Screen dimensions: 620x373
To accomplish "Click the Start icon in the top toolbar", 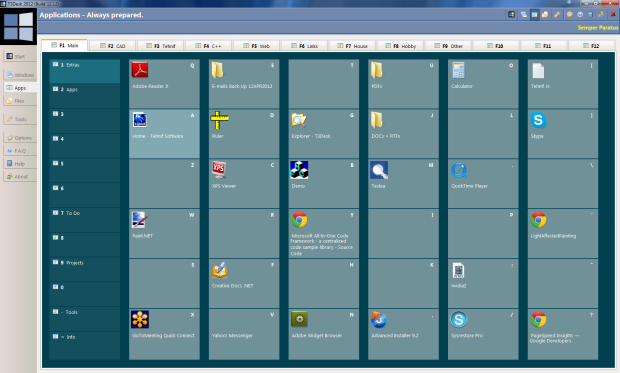I will pyautogui.click(x=511, y=15).
